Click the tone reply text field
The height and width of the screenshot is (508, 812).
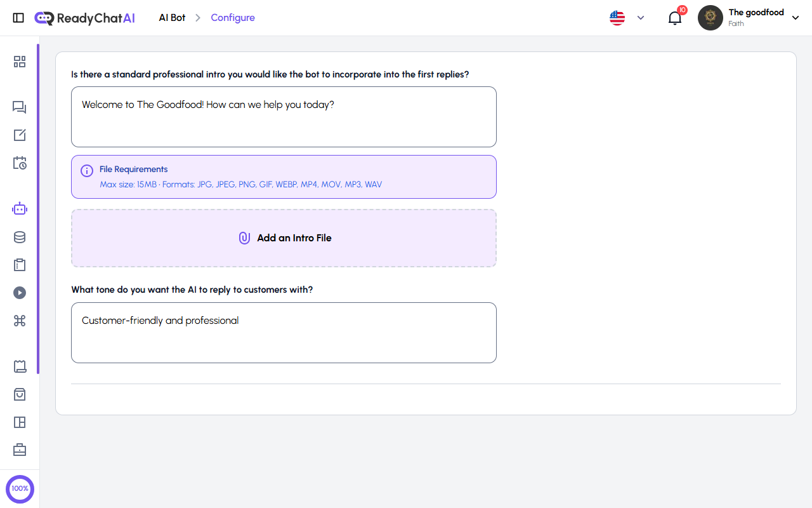pos(284,332)
